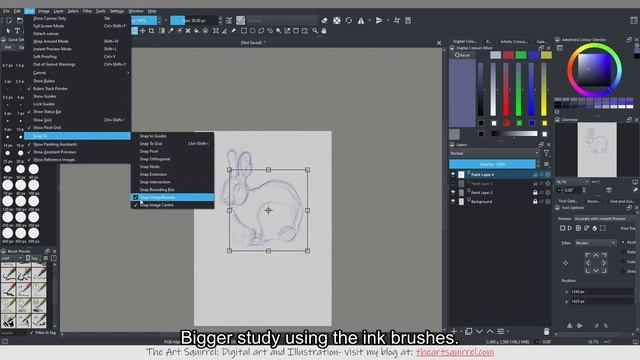Hide the Background layer
This screenshot has height=360, width=640.
453,201
